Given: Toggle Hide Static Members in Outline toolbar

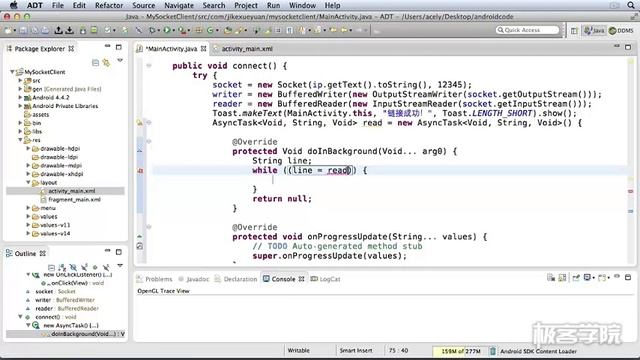Looking at the screenshot, I should click(84, 267).
